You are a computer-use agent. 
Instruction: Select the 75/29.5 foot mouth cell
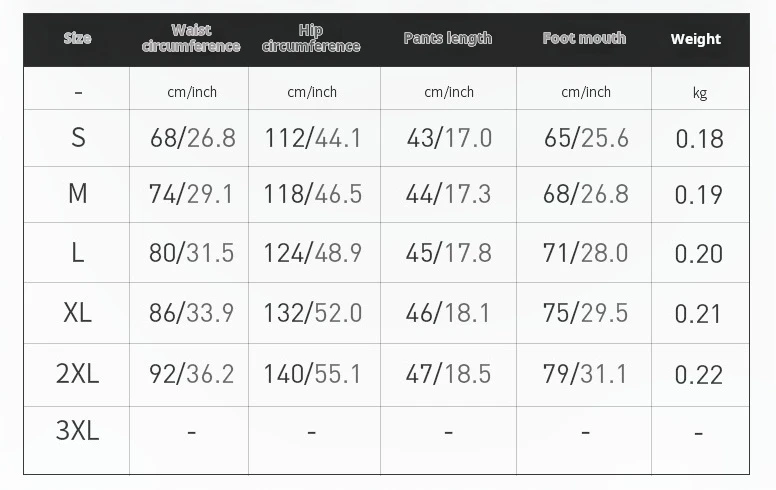point(585,313)
